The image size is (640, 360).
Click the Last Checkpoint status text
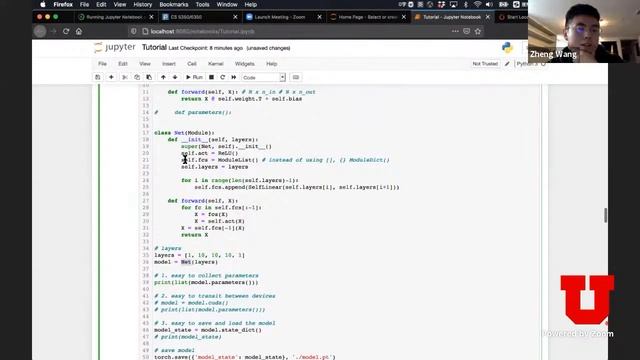click(x=206, y=48)
